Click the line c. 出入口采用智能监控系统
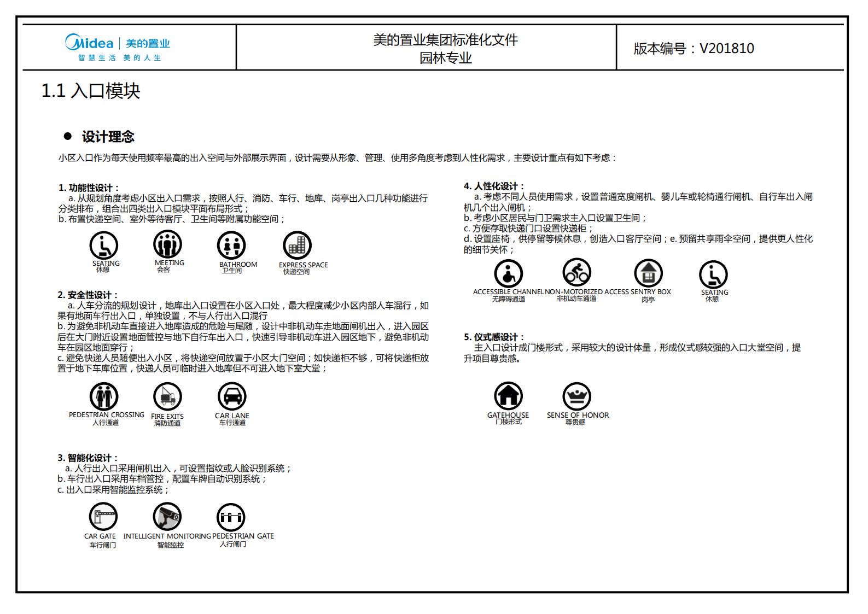Image resolution: width=868 pixels, height=614 pixels. pyautogui.click(x=114, y=490)
